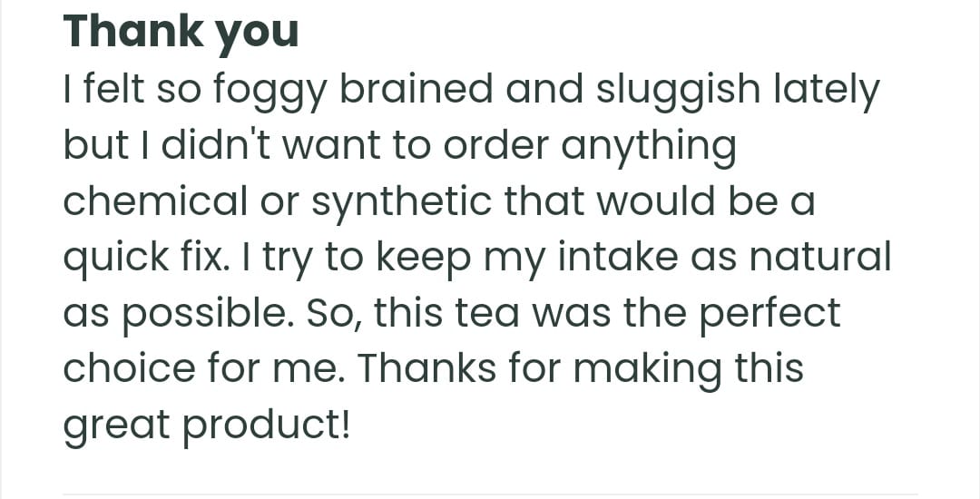Click the word "choice" in the review
The height and width of the screenshot is (499, 980).
coord(128,368)
